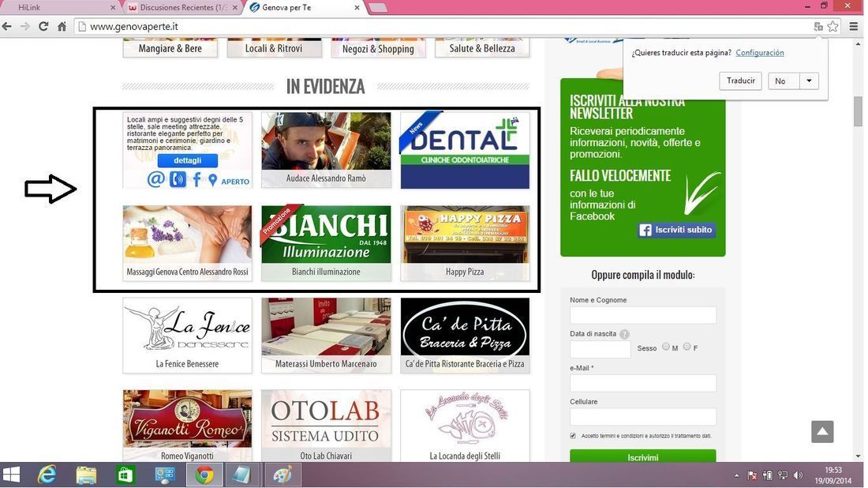Click the network tray icon
Screen dimensions: 868x488
coord(783,475)
